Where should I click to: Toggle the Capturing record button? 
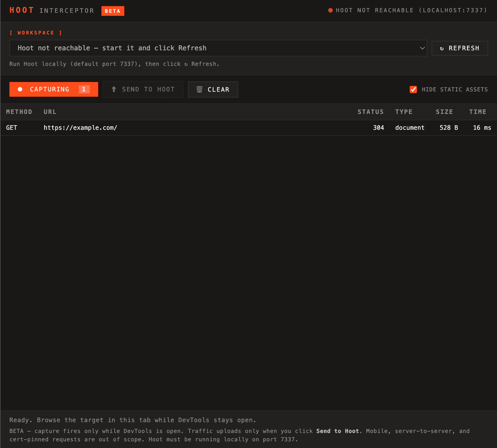click(x=54, y=89)
